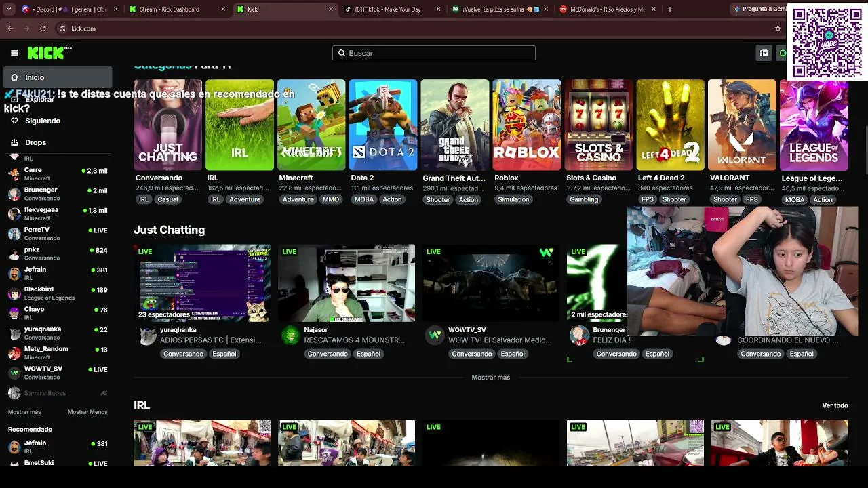Open the Minecraft category cover
Screen dimensions: 868x488
311,125
